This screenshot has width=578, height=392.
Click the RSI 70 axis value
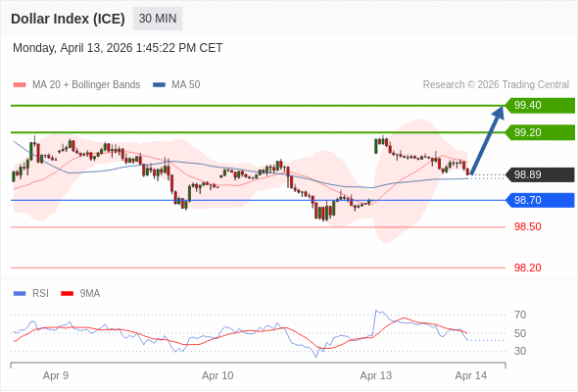520,315
